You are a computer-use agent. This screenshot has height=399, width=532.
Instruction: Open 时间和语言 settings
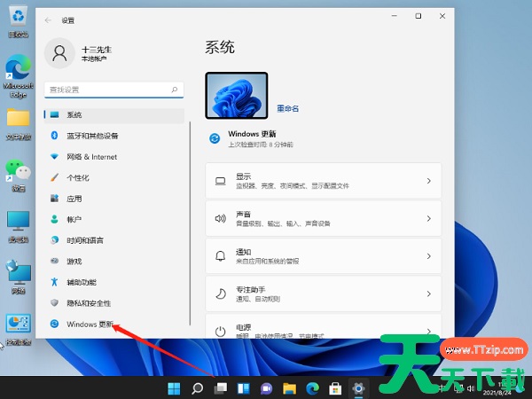(114, 240)
